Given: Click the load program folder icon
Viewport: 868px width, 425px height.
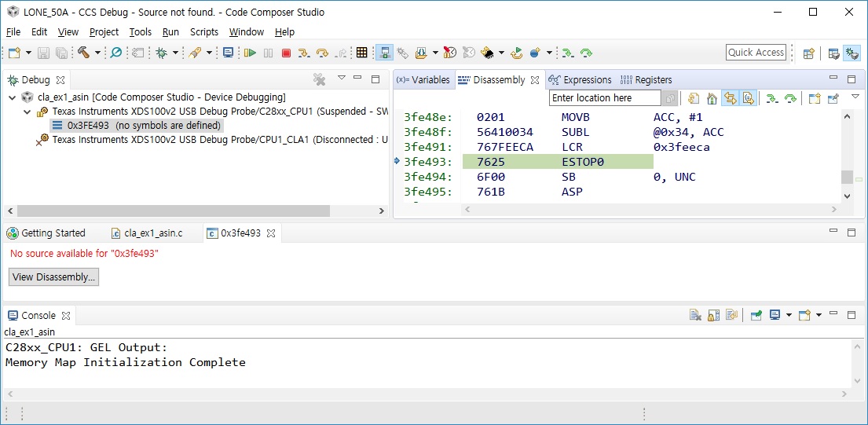Looking at the screenshot, I should point(421,53).
